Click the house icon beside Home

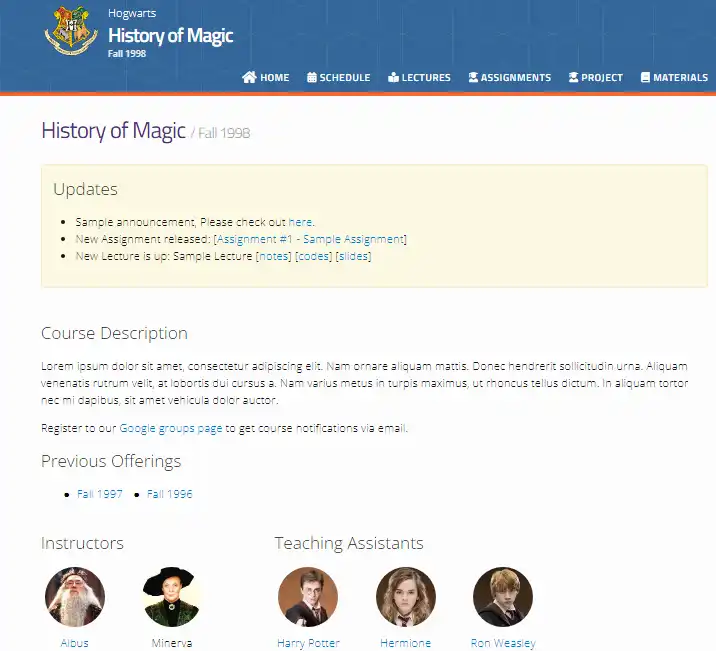249,77
